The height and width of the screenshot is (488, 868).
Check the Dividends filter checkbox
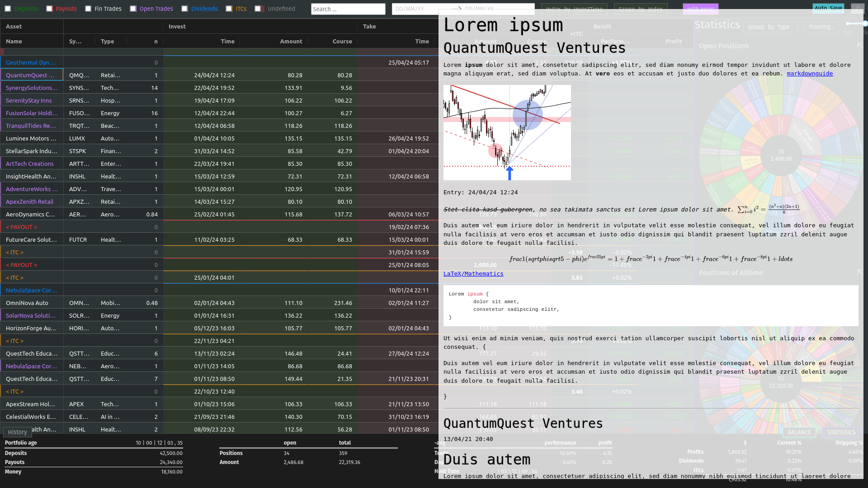[x=184, y=9]
